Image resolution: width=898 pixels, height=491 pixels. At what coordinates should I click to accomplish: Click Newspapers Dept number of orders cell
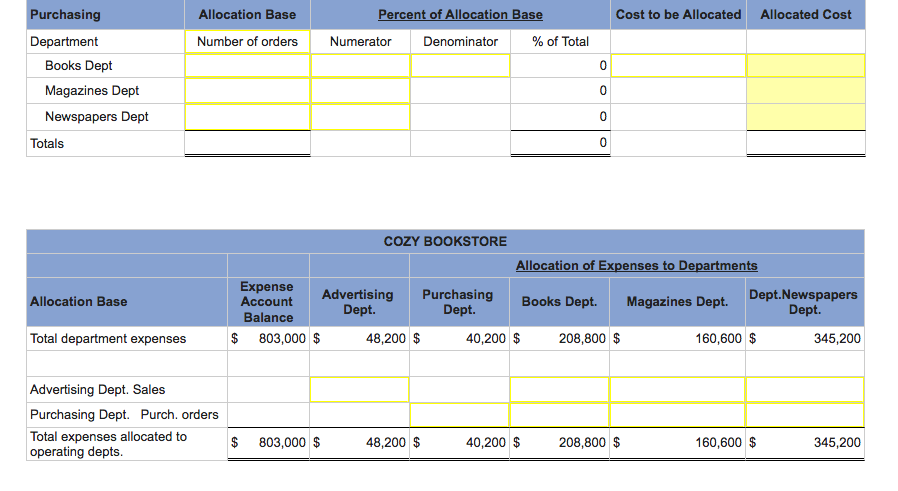[x=247, y=117]
